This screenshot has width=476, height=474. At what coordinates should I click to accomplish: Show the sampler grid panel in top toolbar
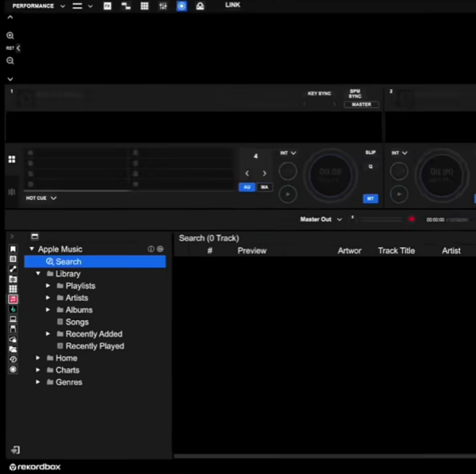coord(144,6)
